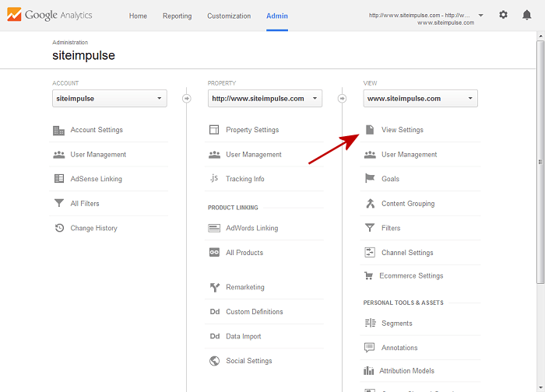The height and width of the screenshot is (392, 545).
Task: Click the Attribution Models chart icon
Action: pos(369,371)
